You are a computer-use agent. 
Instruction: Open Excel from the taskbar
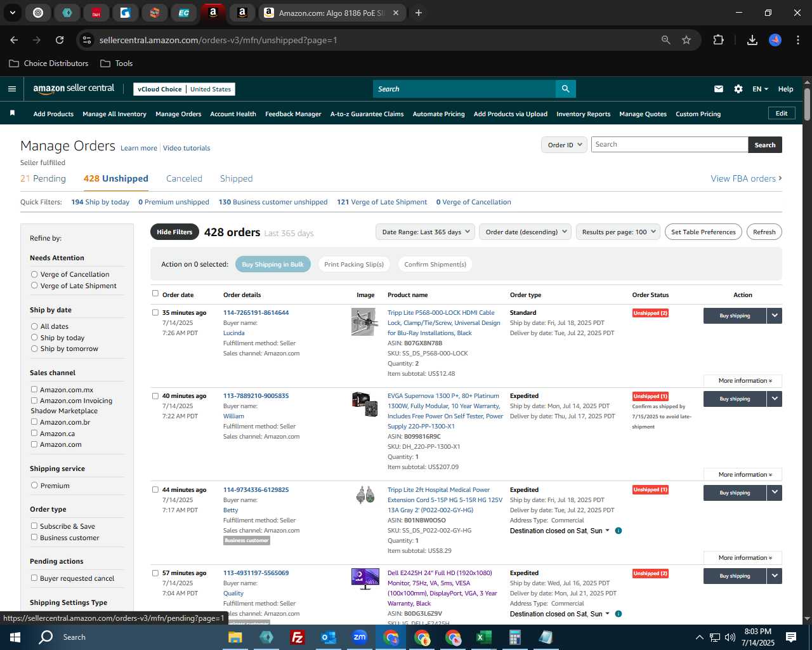[x=483, y=637]
